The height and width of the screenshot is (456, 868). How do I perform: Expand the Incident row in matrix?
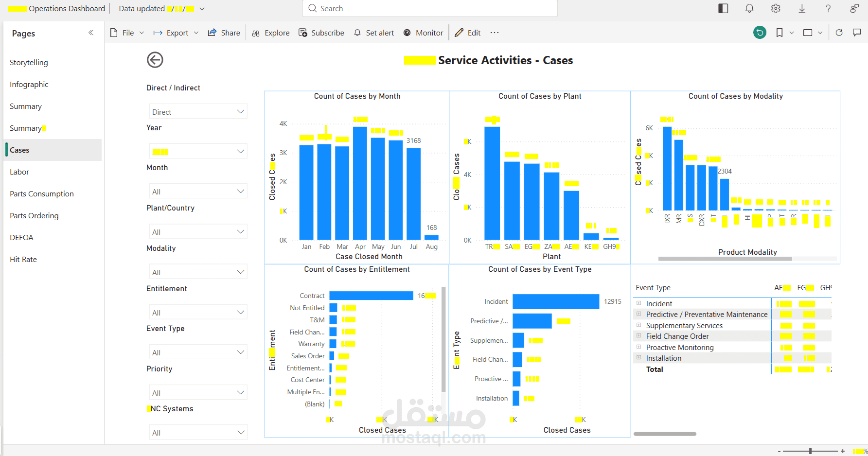coord(639,303)
